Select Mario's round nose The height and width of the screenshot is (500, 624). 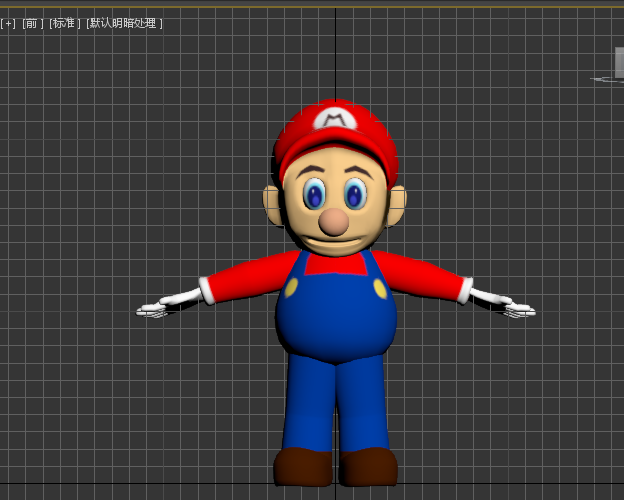point(334,221)
